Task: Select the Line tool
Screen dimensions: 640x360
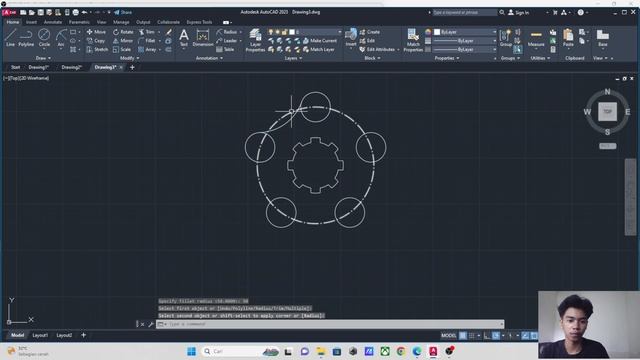Action: pyautogui.click(x=10, y=38)
